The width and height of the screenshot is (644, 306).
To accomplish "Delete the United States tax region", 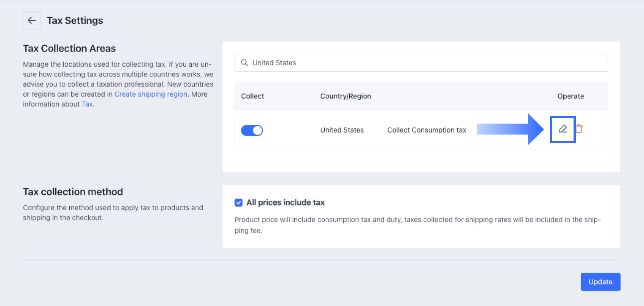I will click(x=579, y=129).
